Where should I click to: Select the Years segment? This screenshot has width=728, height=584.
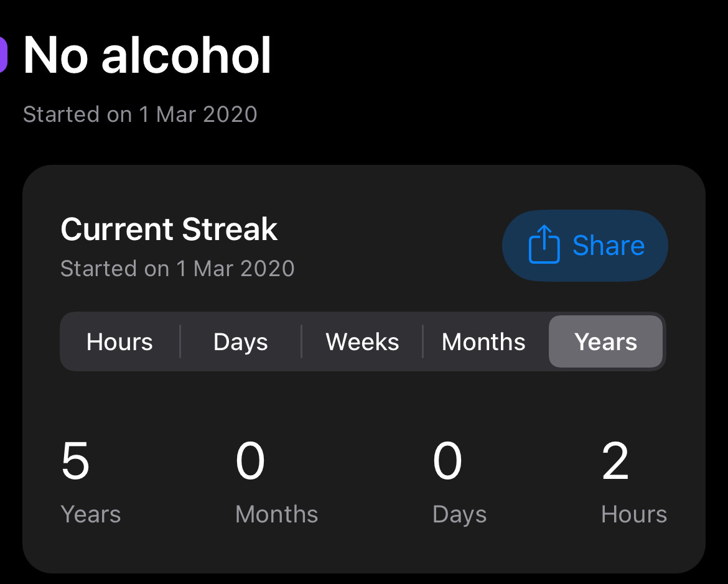605,341
